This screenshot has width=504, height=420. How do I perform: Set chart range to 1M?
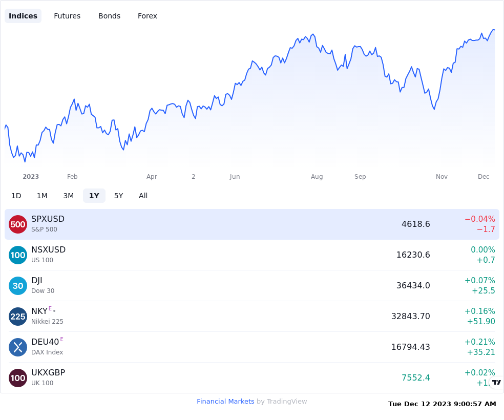(x=42, y=196)
